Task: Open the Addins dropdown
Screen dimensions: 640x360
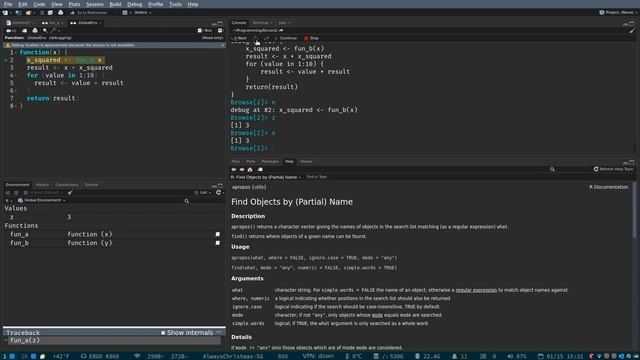Action: click(142, 13)
